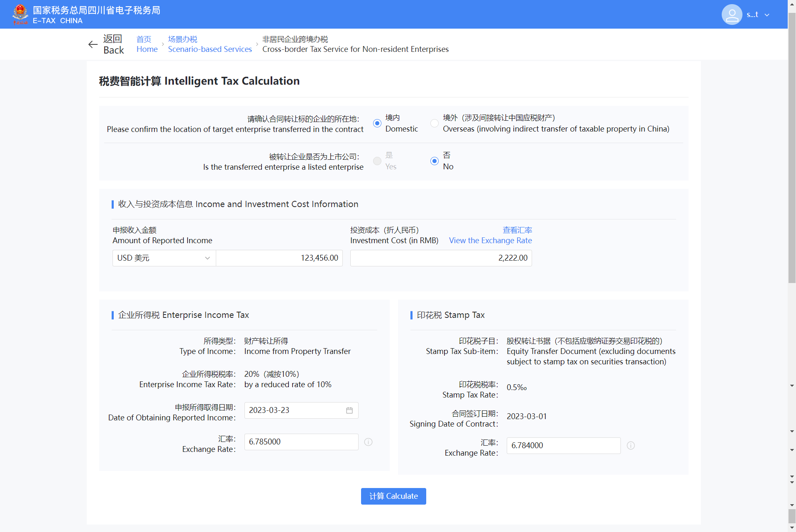Go to the Home breadcrumb
This screenshot has height=532, width=796.
pos(147,44)
